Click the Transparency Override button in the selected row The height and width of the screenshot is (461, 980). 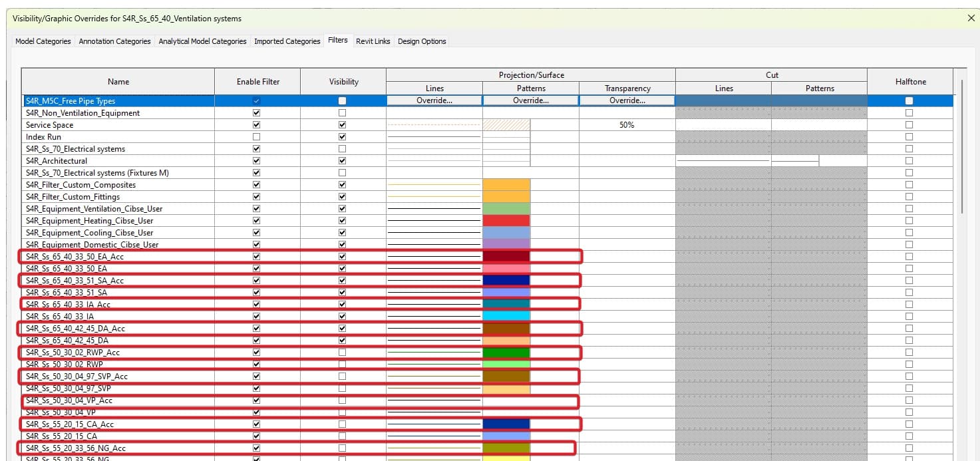(627, 100)
